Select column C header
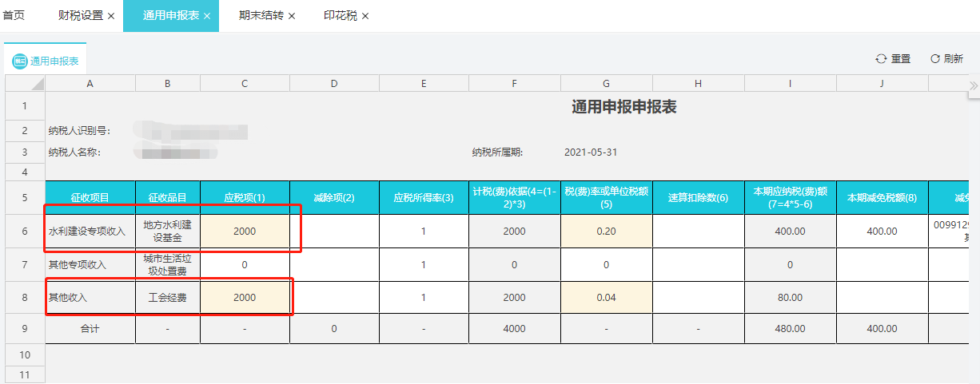 pos(245,84)
